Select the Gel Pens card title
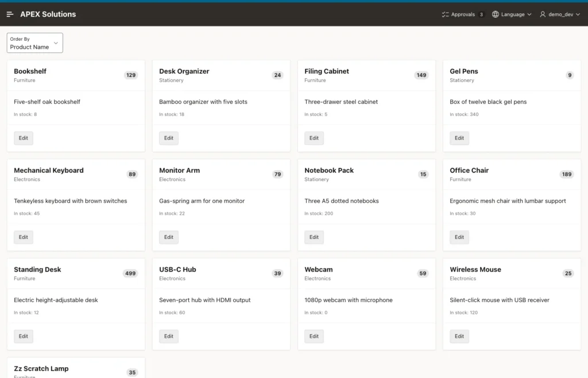Viewport: 588px width, 378px height. coord(464,71)
